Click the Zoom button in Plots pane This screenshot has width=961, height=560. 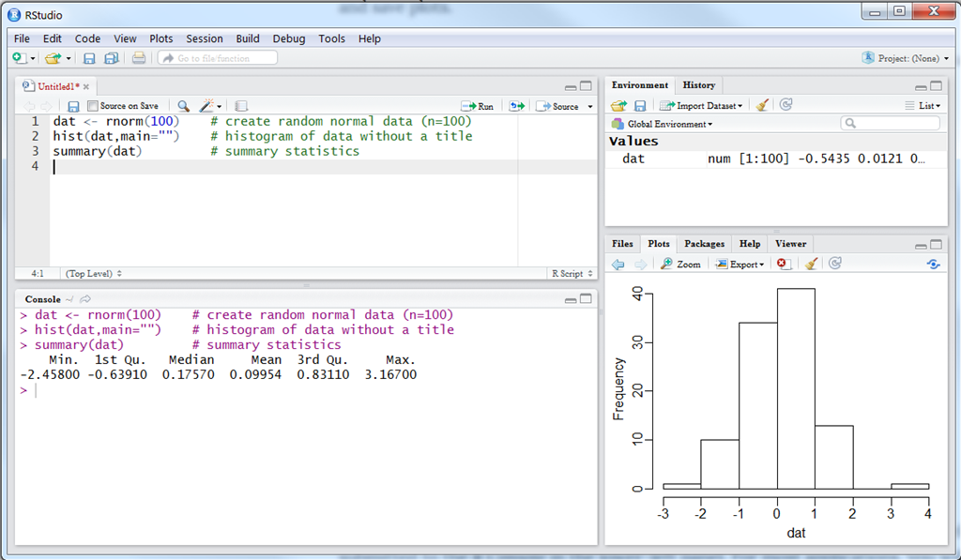[x=681, y=265]
